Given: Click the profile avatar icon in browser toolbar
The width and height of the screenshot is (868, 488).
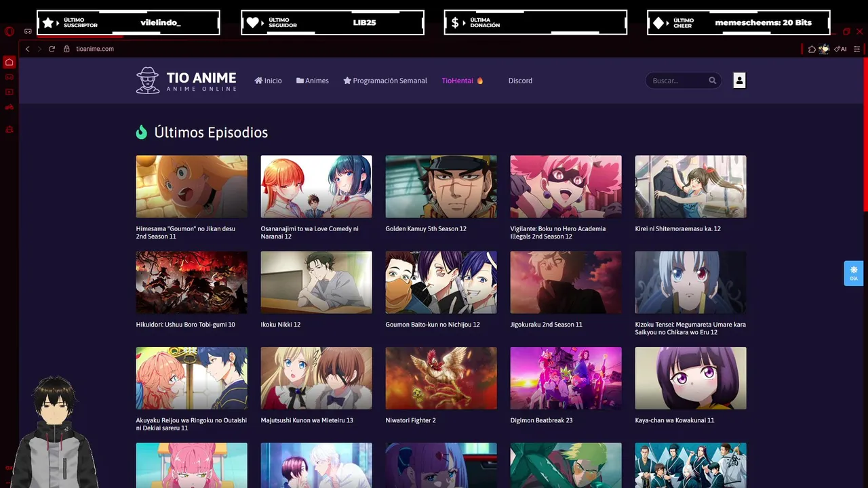Looking at the screenshot, I should (824, 49).
